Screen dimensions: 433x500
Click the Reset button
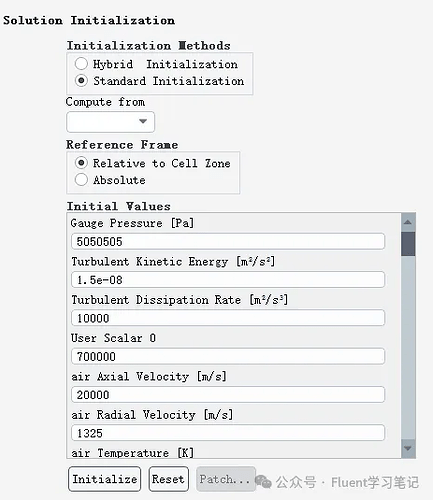(169, 479)
